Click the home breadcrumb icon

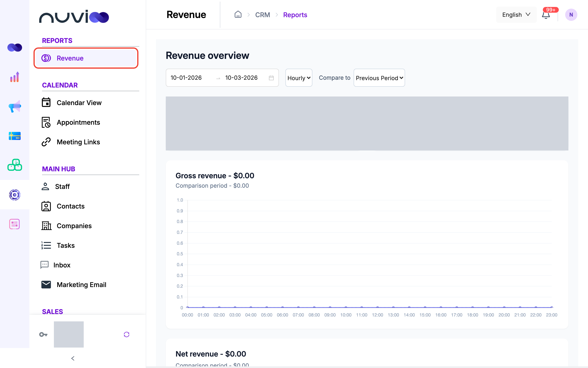(238, 15)
